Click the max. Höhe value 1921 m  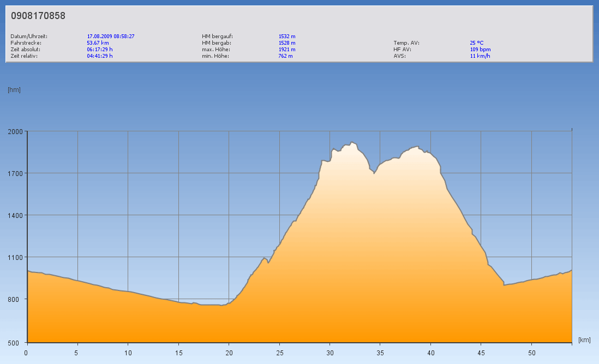point(287,49)
